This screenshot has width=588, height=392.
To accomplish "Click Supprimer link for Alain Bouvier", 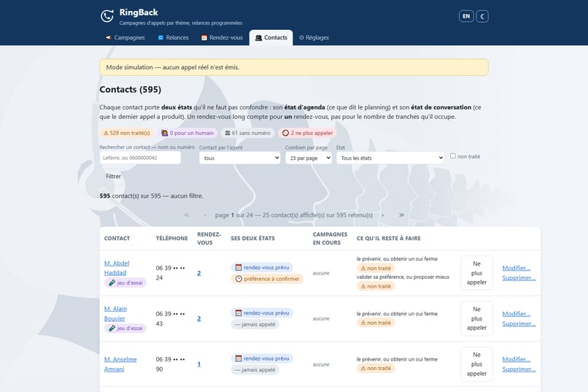I will click(x=519, y=323).
